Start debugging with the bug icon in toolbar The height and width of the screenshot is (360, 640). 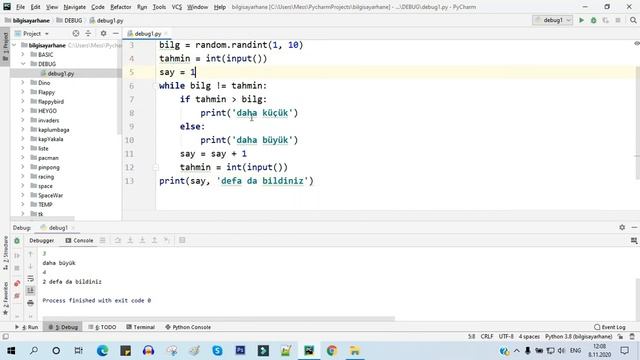[593, 20]
